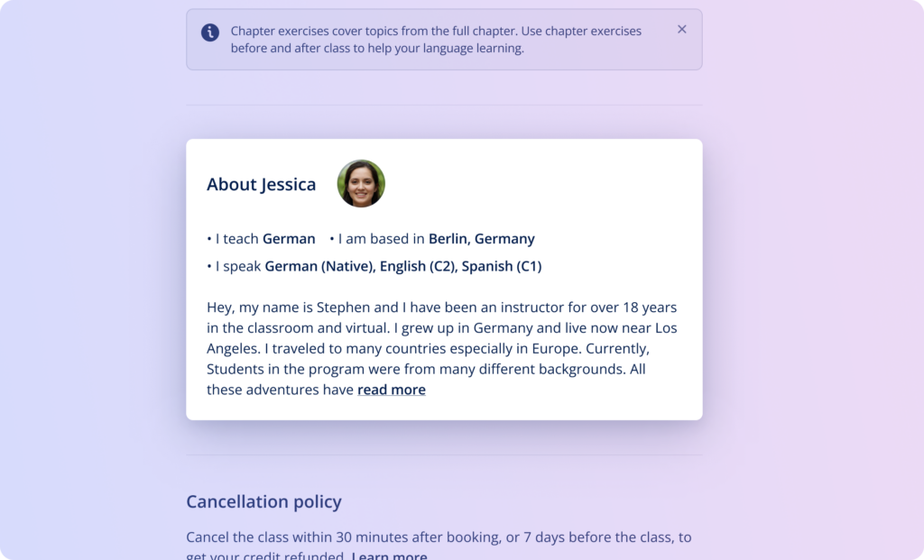Click the bio paragraph starting "Hey, my name"
This screenshot has height=560, width=924.
[442, 349]
